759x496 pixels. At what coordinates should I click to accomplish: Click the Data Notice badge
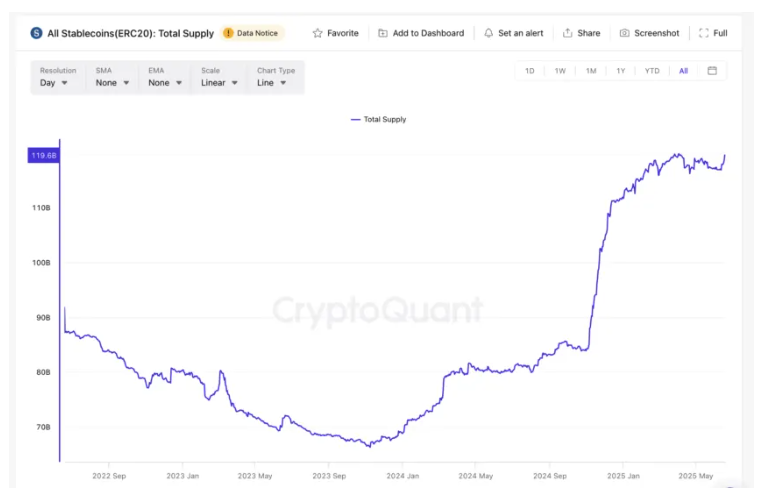252,33
